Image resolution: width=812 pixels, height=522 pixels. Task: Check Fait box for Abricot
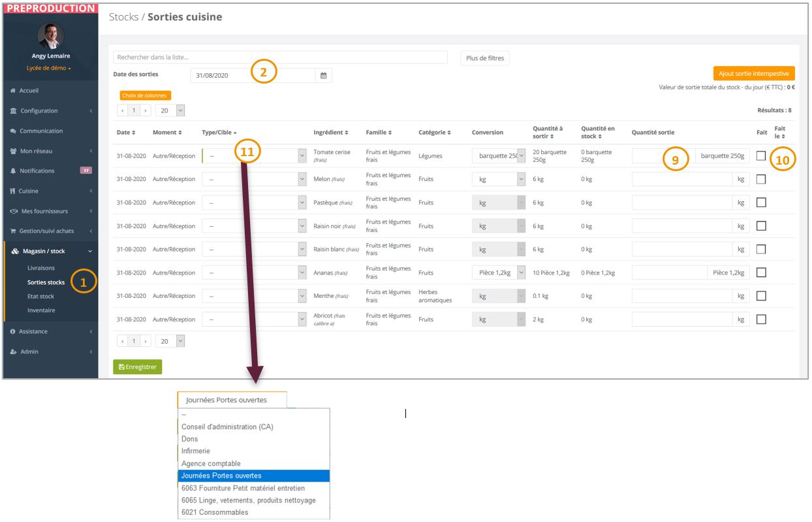click(x=761, y=319)
